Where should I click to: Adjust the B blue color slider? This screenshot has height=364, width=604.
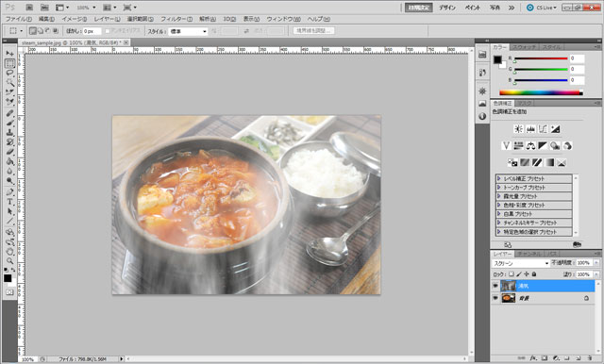point(541,80)
